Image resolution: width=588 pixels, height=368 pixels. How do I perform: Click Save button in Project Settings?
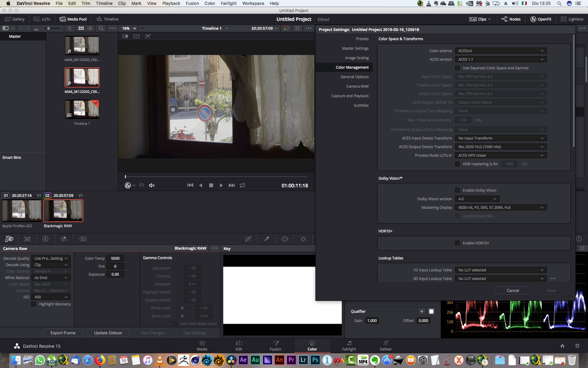pos(551,290)
